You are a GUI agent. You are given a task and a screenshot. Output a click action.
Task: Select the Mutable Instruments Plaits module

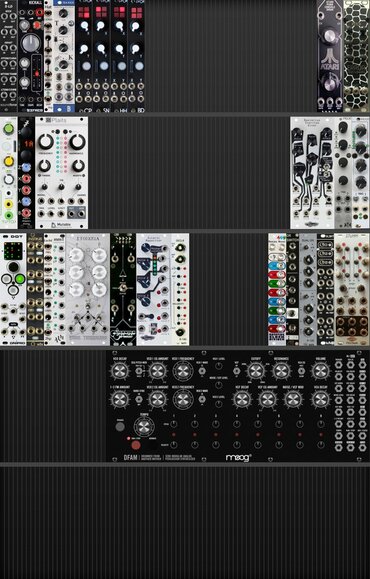(62, 173)
